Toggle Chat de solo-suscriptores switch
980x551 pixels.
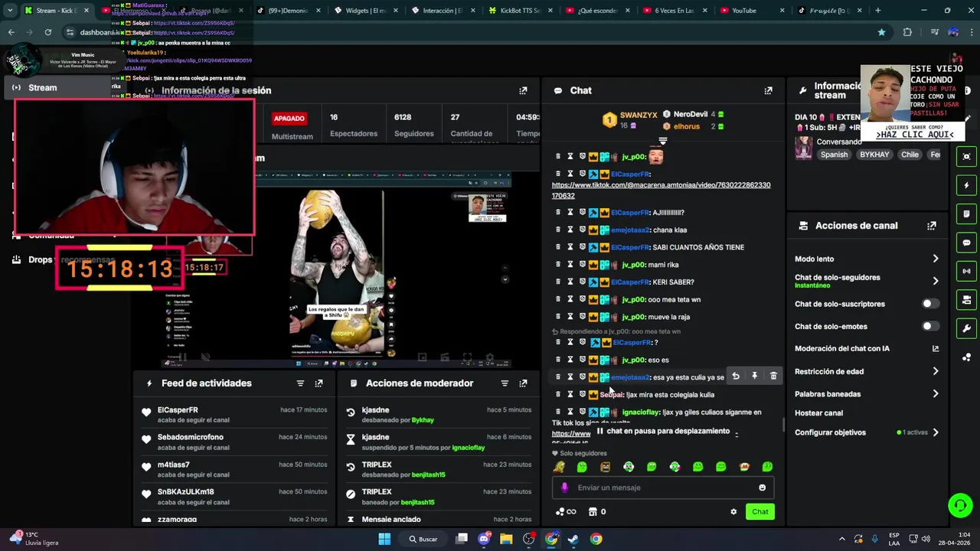point(930,304)
